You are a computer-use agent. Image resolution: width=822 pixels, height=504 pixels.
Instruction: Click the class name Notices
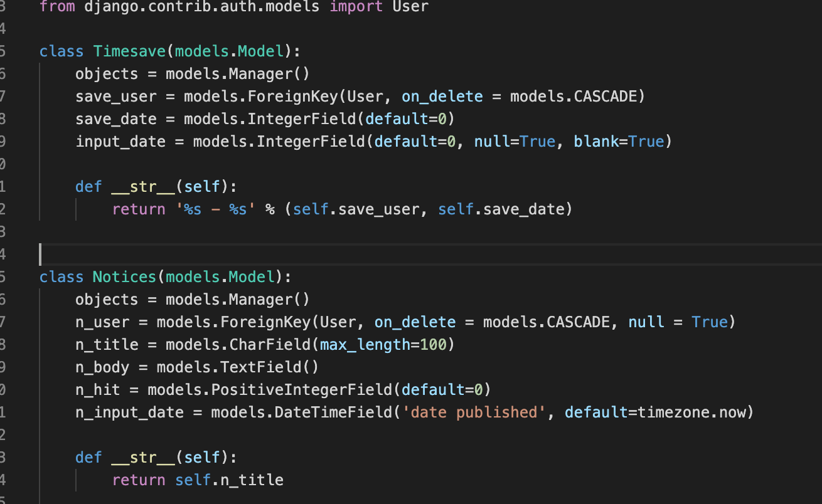point(124,276)
